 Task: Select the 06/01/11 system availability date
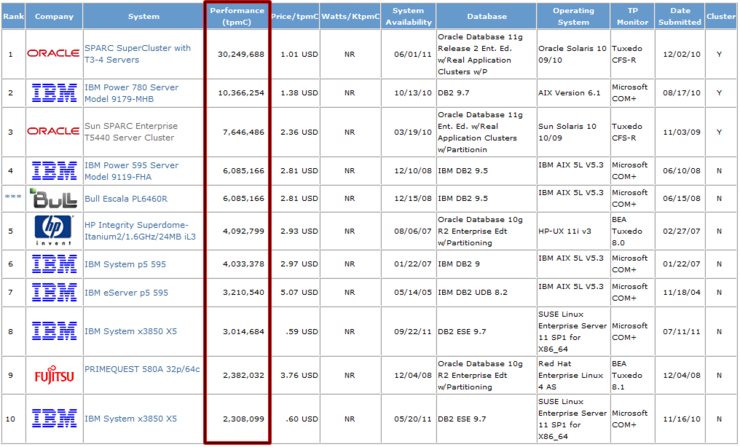[x=413, y=54]
